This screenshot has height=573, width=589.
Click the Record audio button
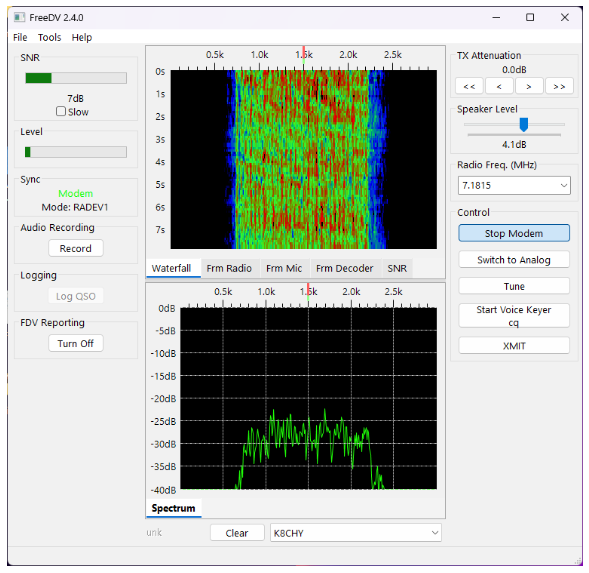(76, 248)
